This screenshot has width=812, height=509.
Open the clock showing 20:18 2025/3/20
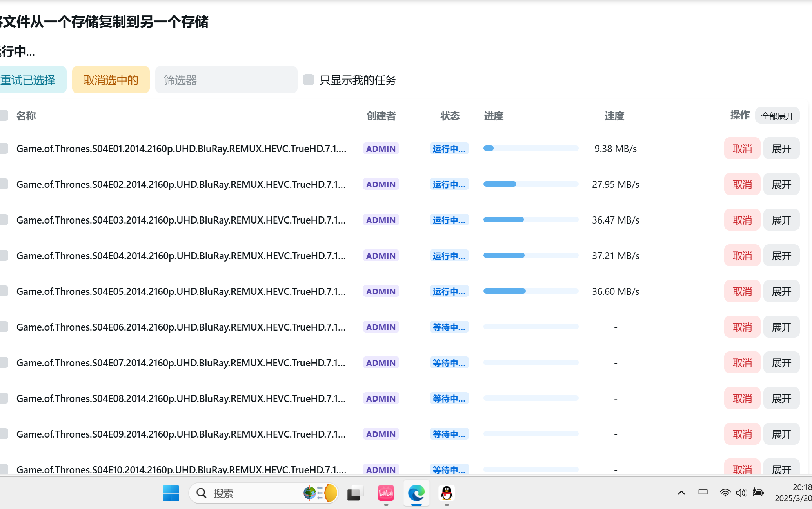(x=793, y=493)
